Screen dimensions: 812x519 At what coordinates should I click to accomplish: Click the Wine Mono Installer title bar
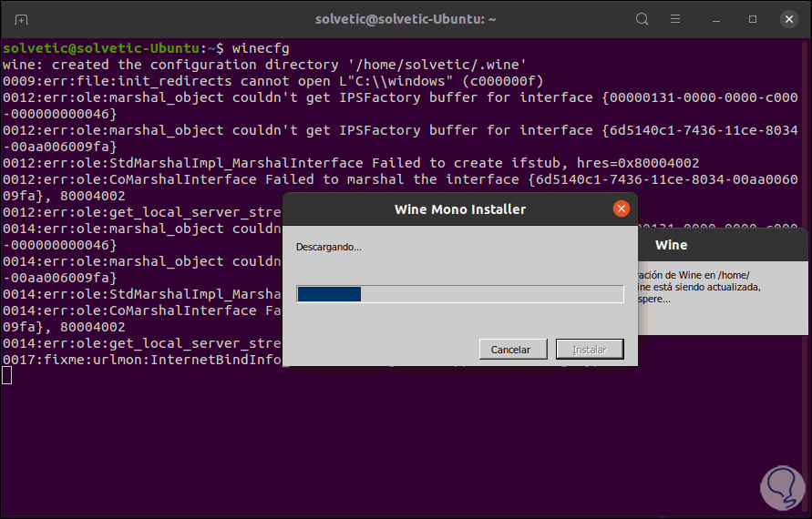coord(460,209)
